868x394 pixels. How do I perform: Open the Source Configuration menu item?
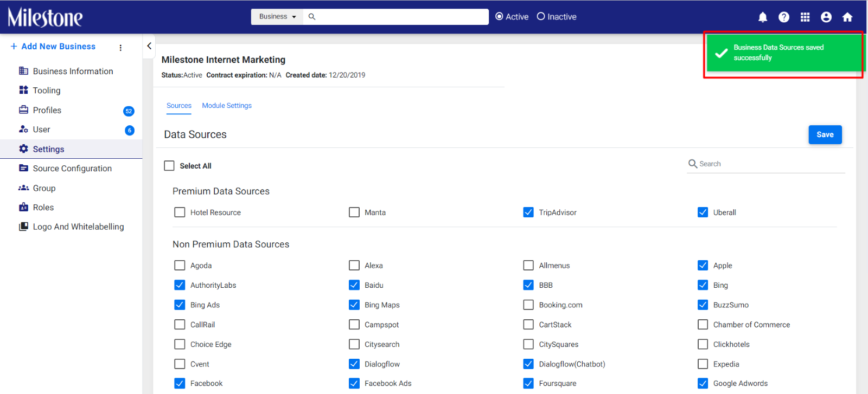(71, 169)
